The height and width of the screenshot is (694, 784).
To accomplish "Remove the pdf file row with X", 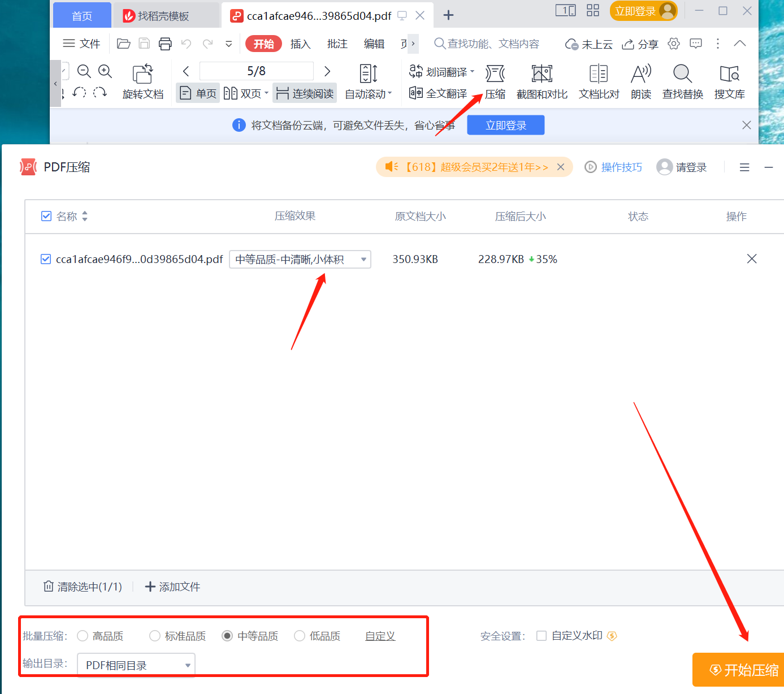I will point(752,258).
